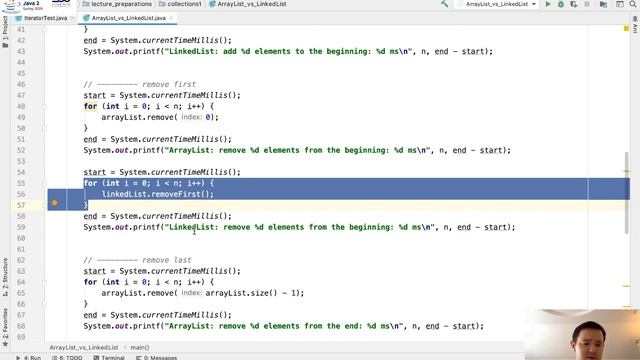
Task: Click line number 63 in gutter
Action: [21, 271]
